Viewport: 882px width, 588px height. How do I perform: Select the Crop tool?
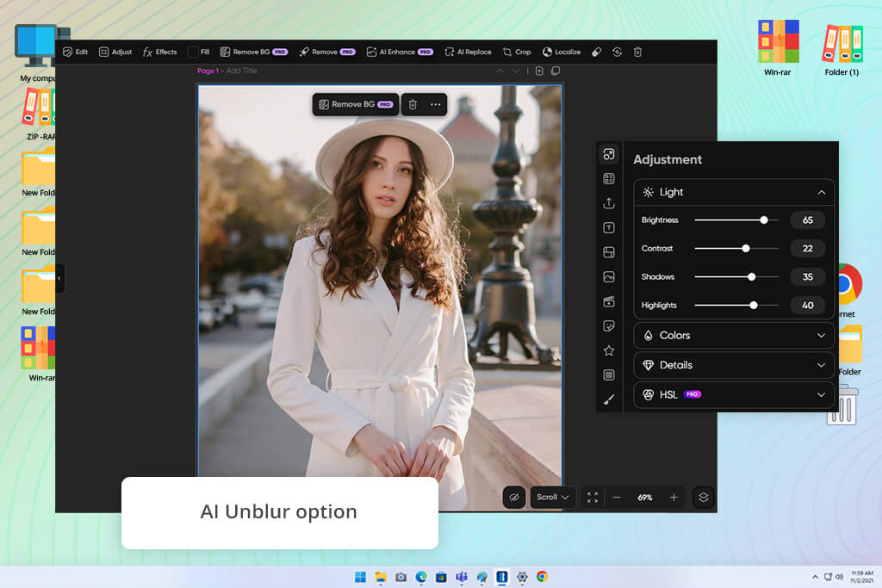[x=517, y=52]
